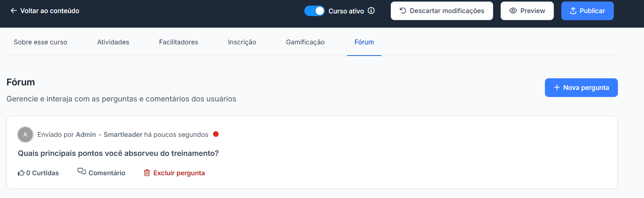
Task: Toggle the Curso ativo switch
Action: [x=314, y=11]
